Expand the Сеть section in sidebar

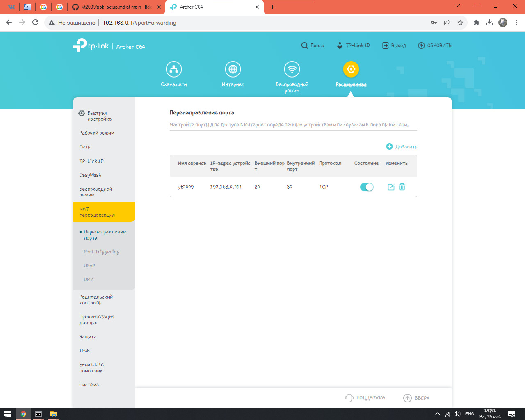[85, 147]
